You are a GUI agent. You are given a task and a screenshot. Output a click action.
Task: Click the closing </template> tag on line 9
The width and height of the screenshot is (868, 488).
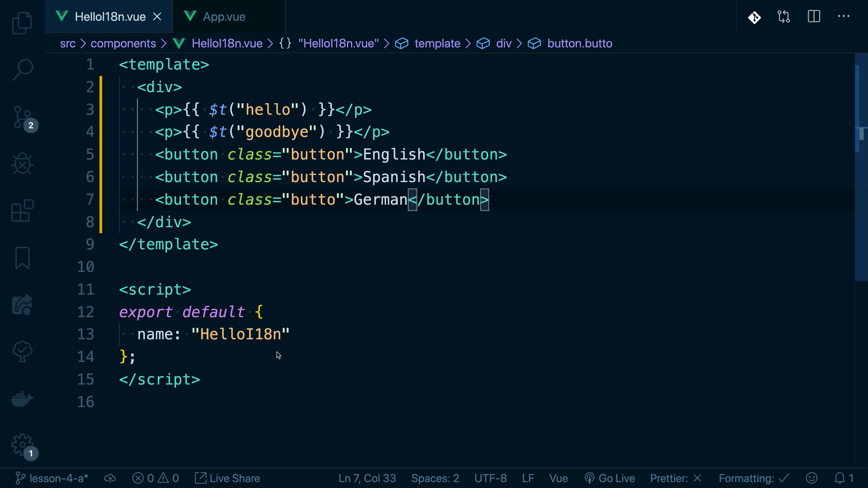pos(168,244)
